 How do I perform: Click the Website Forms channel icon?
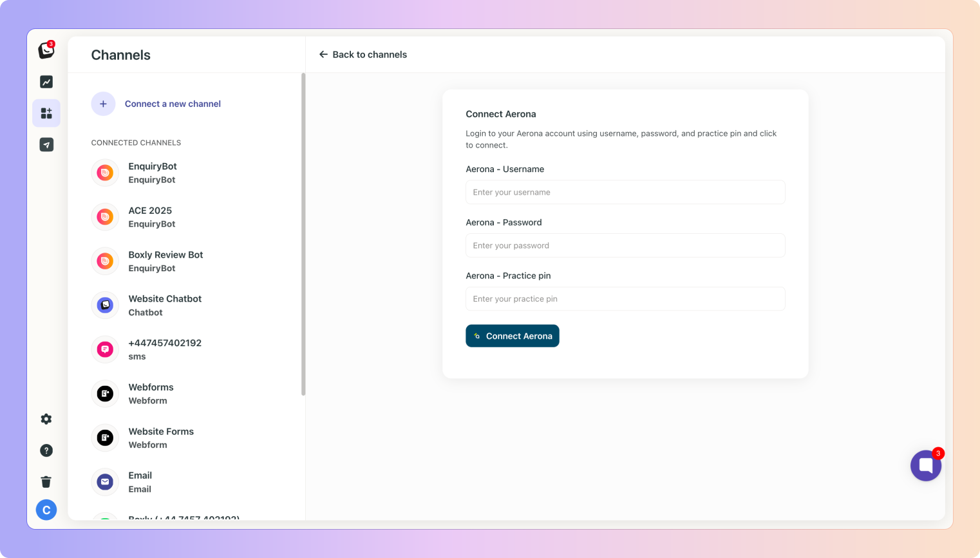pos(105,438)
